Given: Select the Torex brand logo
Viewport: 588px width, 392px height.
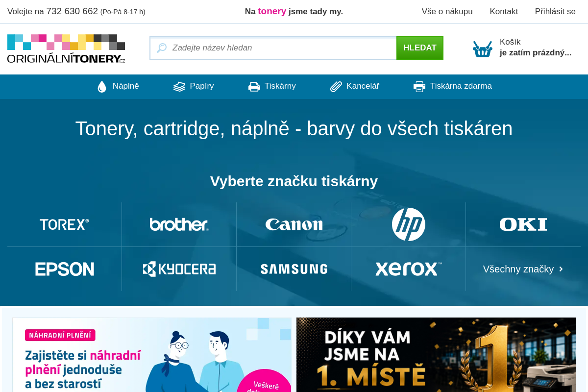Looking at the screenshot, I should (64, 224).
